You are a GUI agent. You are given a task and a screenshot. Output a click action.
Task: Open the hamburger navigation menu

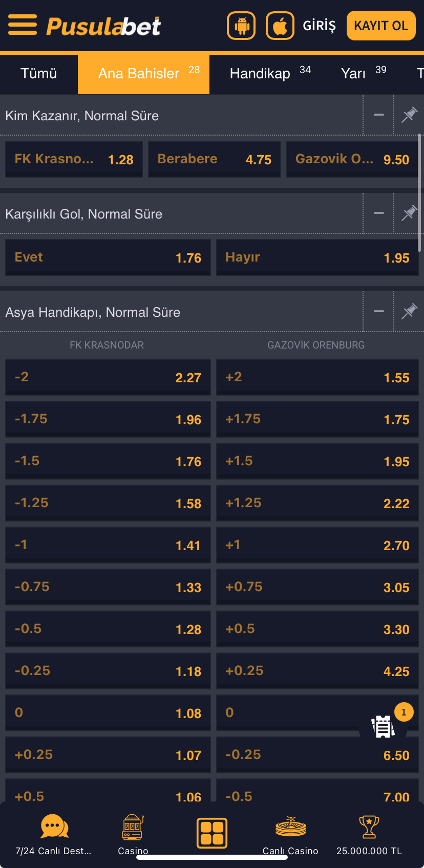22,25
